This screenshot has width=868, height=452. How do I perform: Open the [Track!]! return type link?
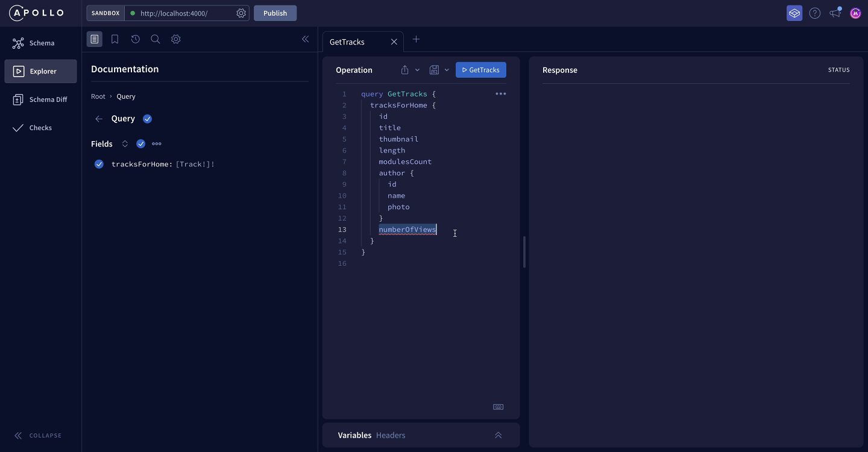coord(195,165)
